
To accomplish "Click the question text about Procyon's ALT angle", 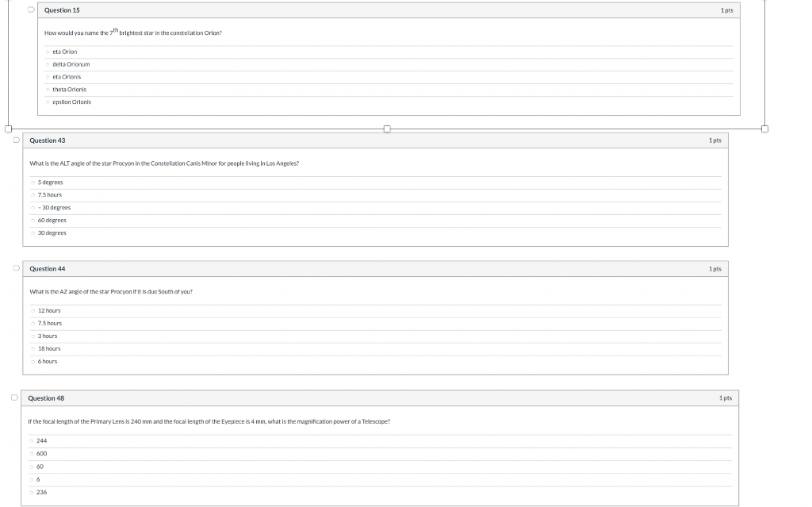I will 164,163.
